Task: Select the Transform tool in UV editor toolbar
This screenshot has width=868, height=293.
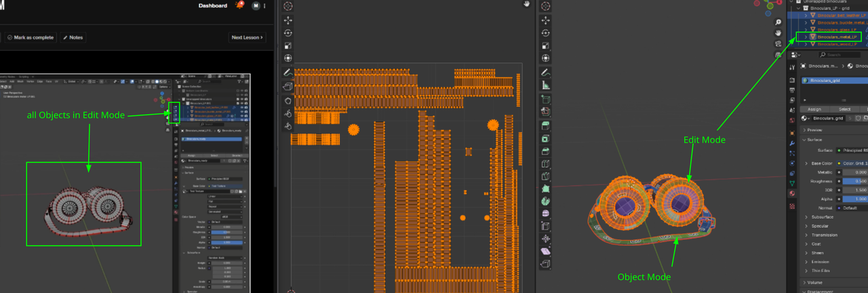Action: (x=288, y=59)
